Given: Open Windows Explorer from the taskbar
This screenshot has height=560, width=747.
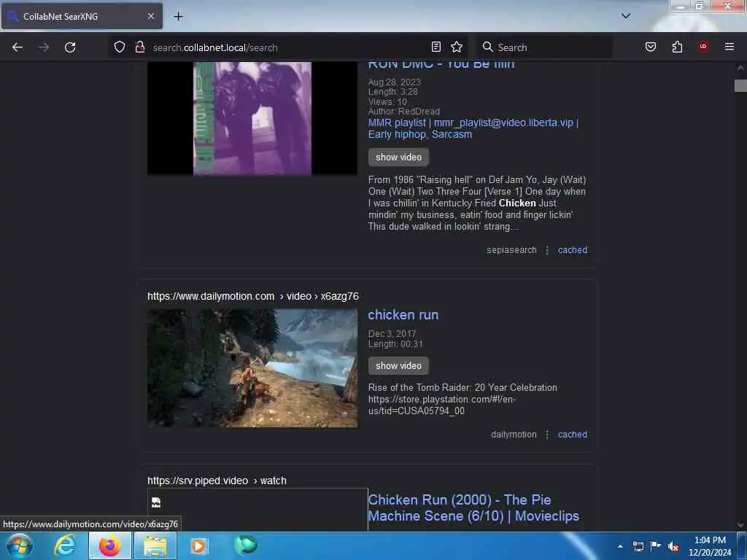Looking at the screenshot, I should pos(155,545).
